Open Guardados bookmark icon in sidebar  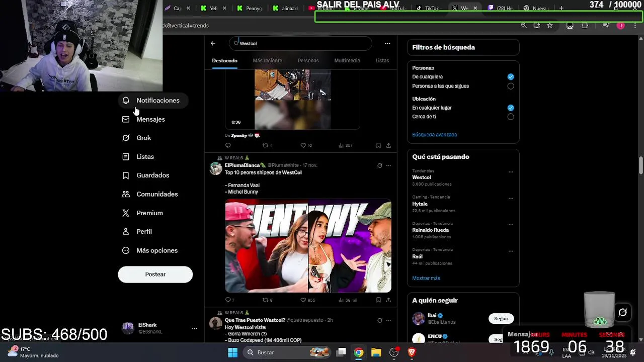point(126,175)
